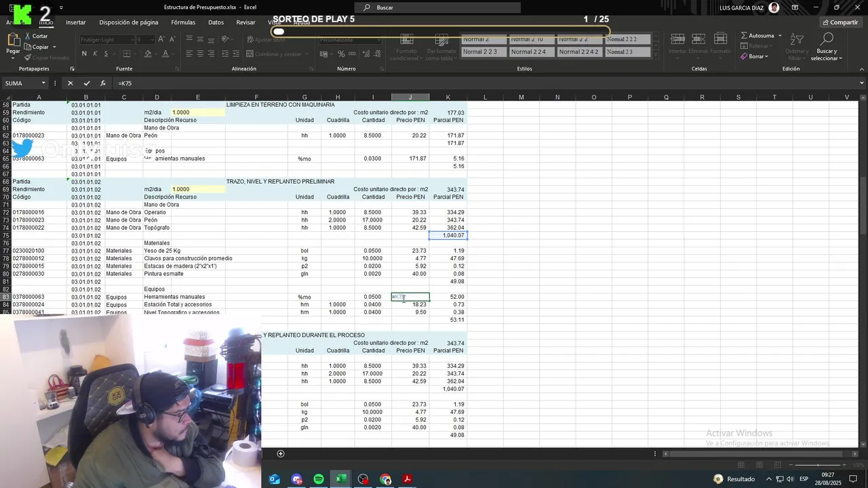868x488 pixels.
Task: Open LUIS GARCIA DIAZ account
Action: pyautogui.click(x=749, y=7)
